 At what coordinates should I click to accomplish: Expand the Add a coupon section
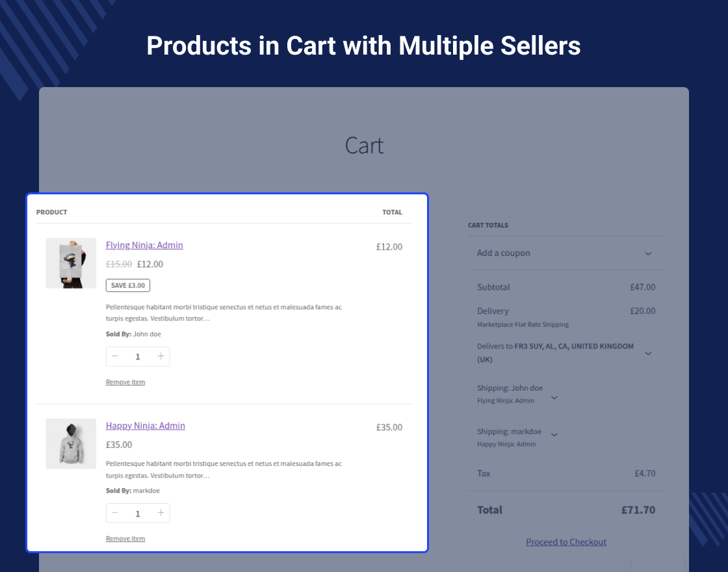coord(648,253)
